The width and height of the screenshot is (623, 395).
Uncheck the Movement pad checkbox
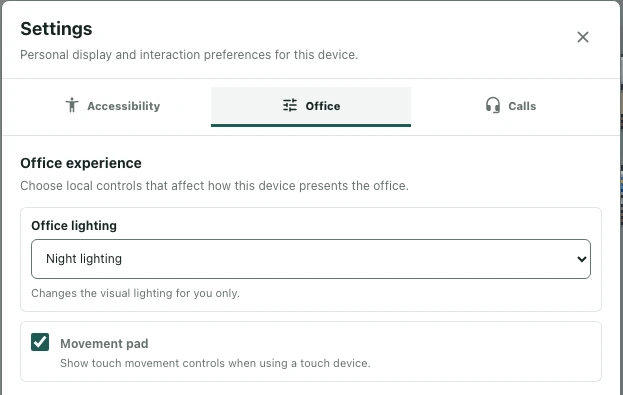click(40, 342)
